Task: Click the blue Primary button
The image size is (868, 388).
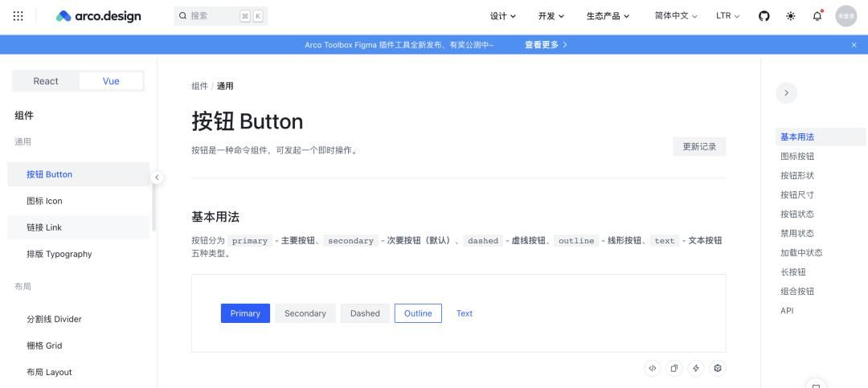Action: [x=245, y=313]
